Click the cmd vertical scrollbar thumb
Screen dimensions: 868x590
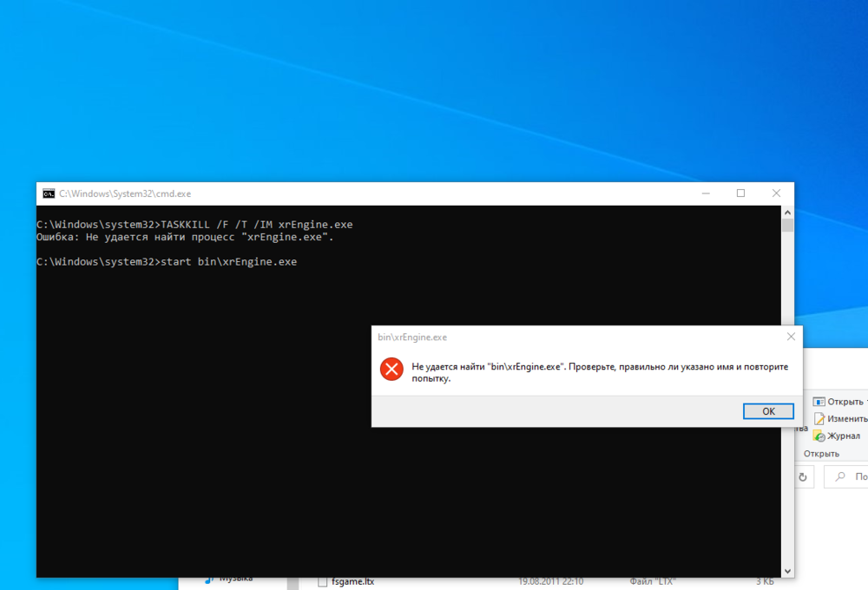[x=788, y=226]
